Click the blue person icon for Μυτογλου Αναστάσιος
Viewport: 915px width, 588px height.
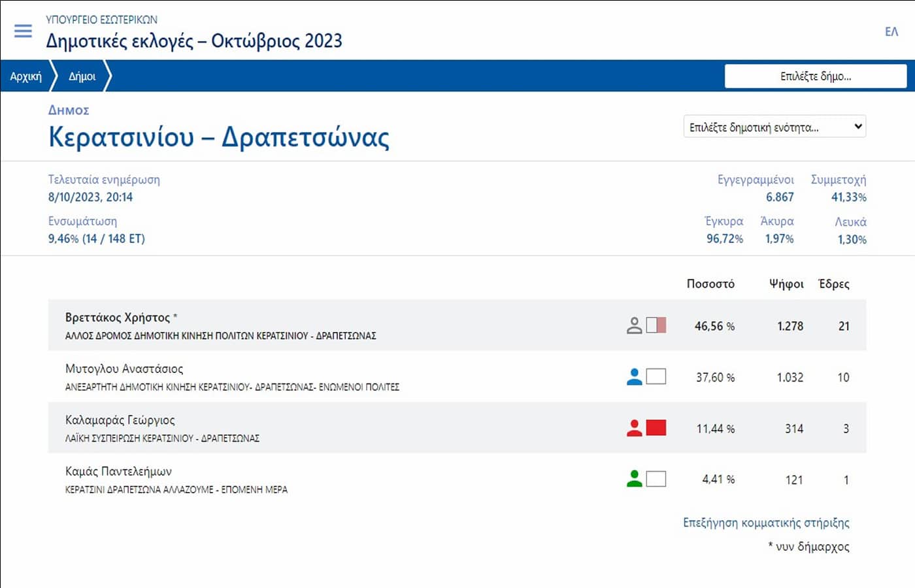click(x=634, y=376)
